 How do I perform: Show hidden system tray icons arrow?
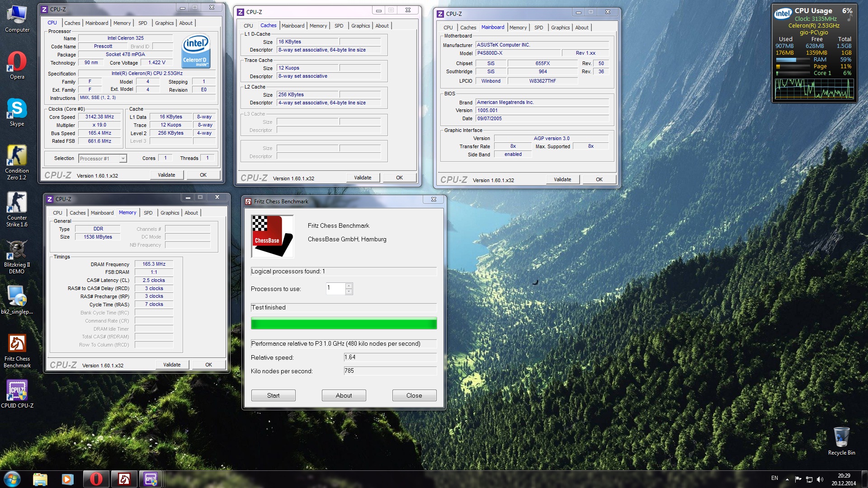click(x=787, y=479)
